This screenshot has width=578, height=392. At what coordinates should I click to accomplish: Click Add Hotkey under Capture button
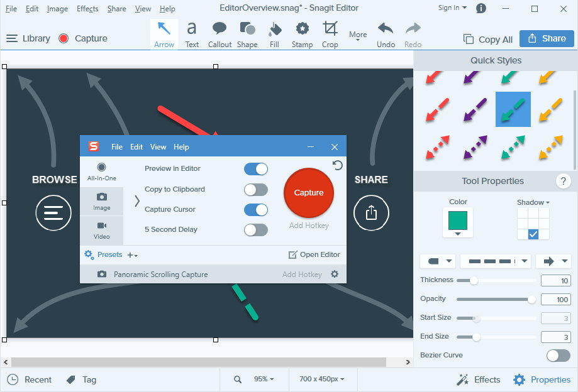click(309, 226)
